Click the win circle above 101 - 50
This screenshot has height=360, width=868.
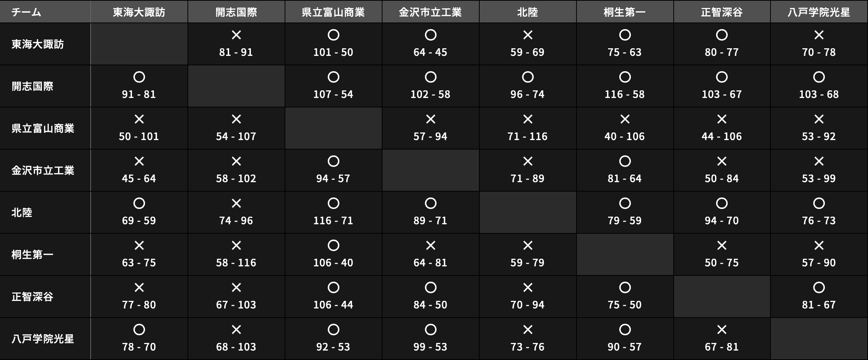[x=333, y=35]
